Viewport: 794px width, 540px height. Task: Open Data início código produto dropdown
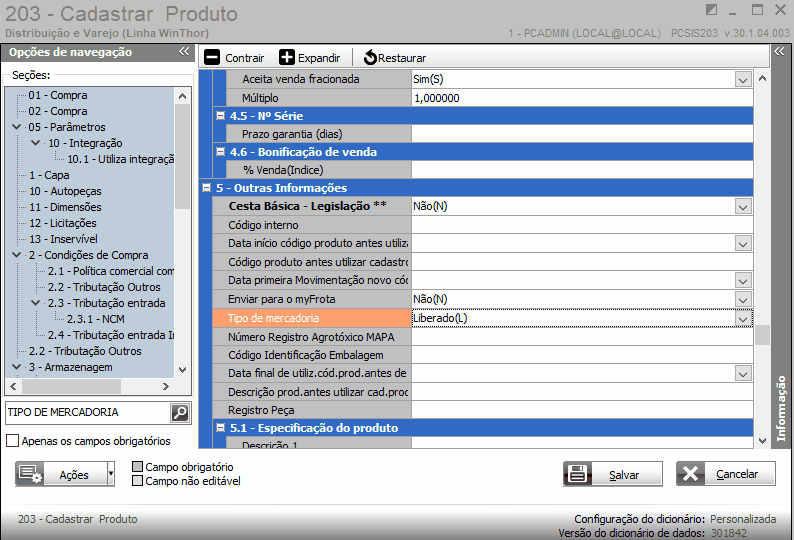743,244
